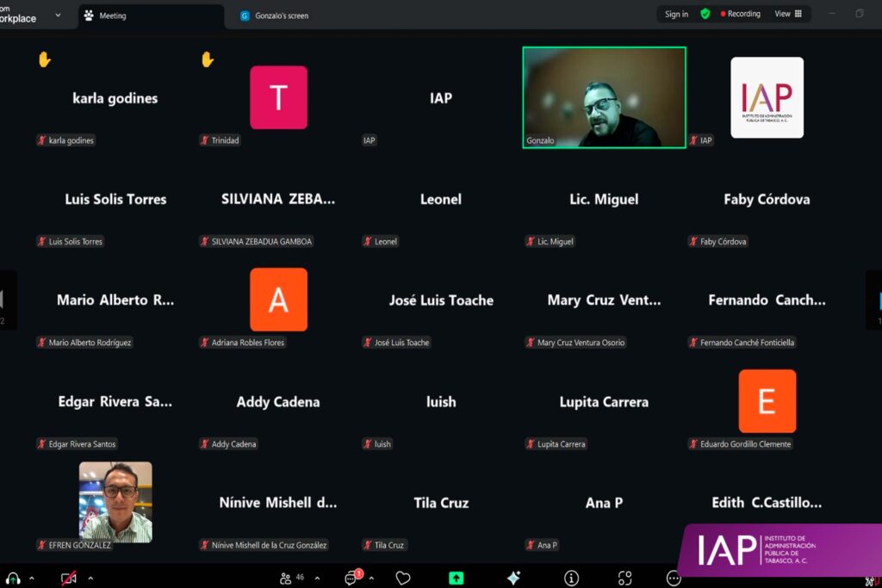
Task: Expand the participants options arrow
Action: coord(317,579)
